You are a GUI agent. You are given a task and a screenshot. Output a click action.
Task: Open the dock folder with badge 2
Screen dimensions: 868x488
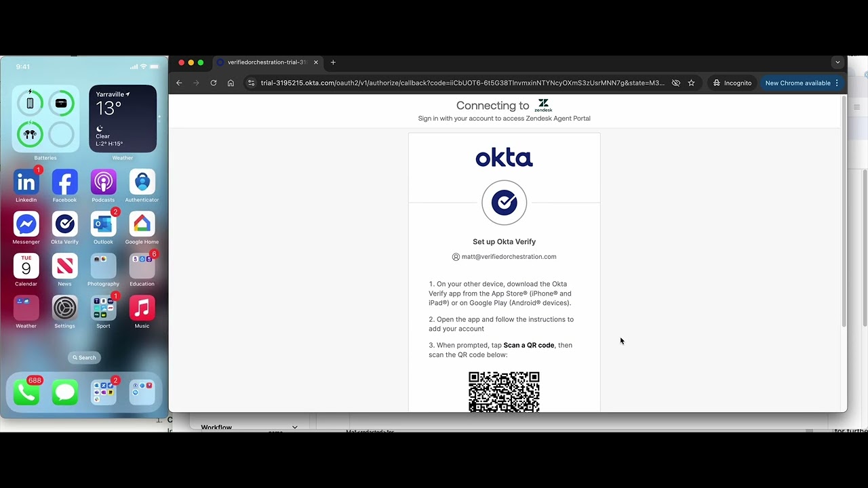[103, 392]
